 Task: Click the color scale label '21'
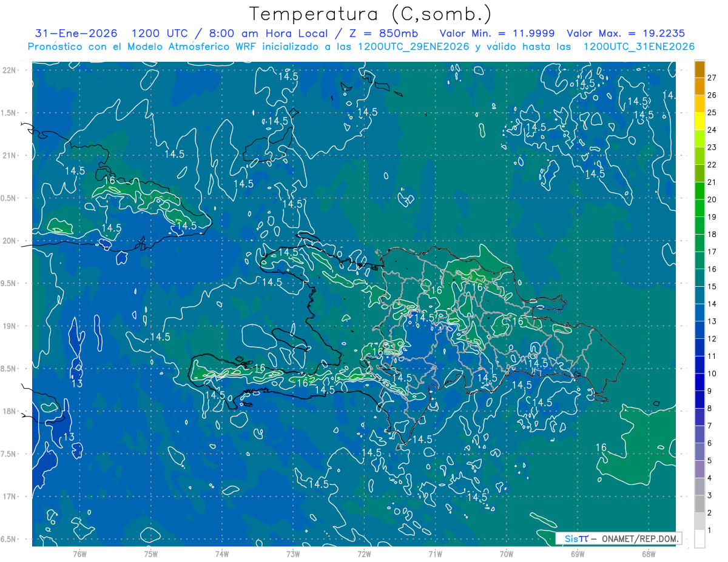tap(712, 182)
